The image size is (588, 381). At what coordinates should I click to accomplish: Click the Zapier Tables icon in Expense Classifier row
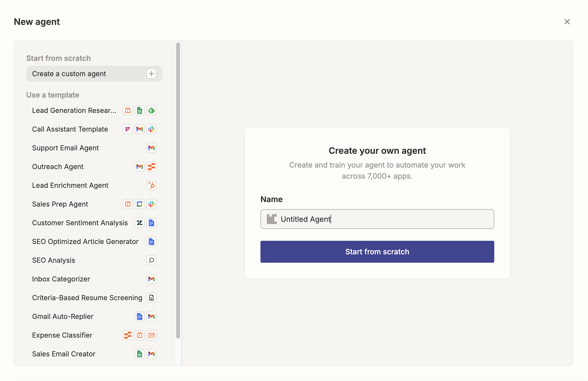tap(128, 335)
